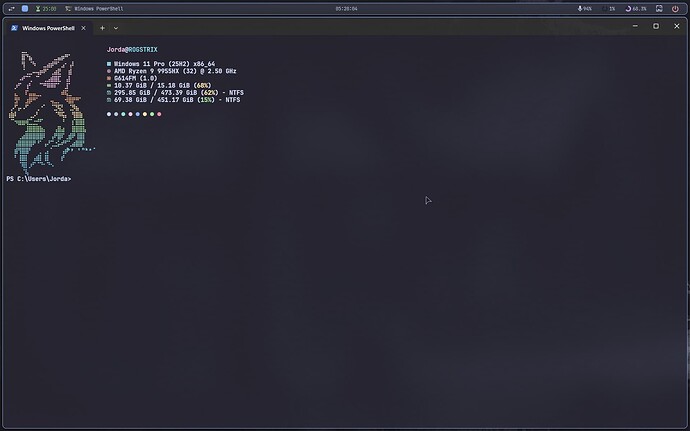Screen dimensions: 690x431
Task: Click the microphone volume indicator at 94%
Action: pos(585,8)
